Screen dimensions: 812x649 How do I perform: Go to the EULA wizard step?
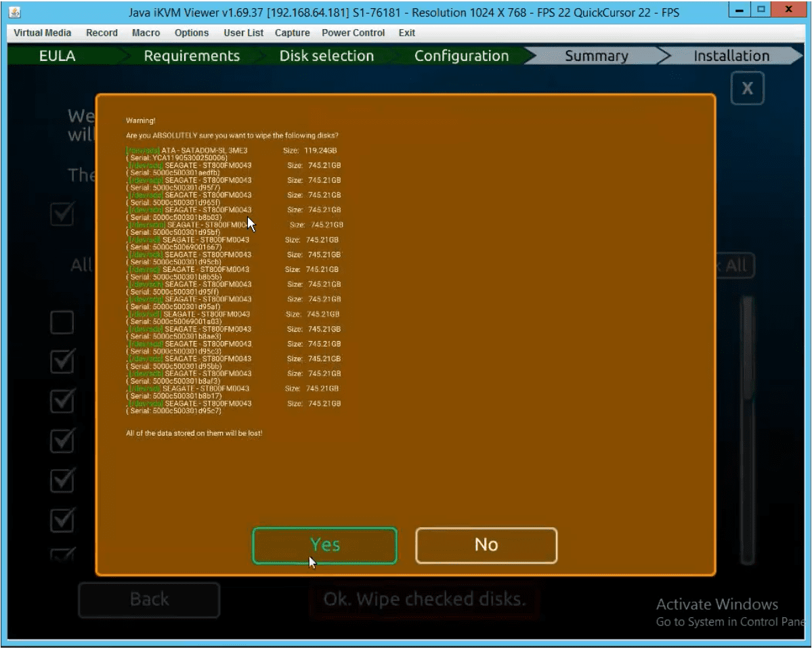pos(56,56)
